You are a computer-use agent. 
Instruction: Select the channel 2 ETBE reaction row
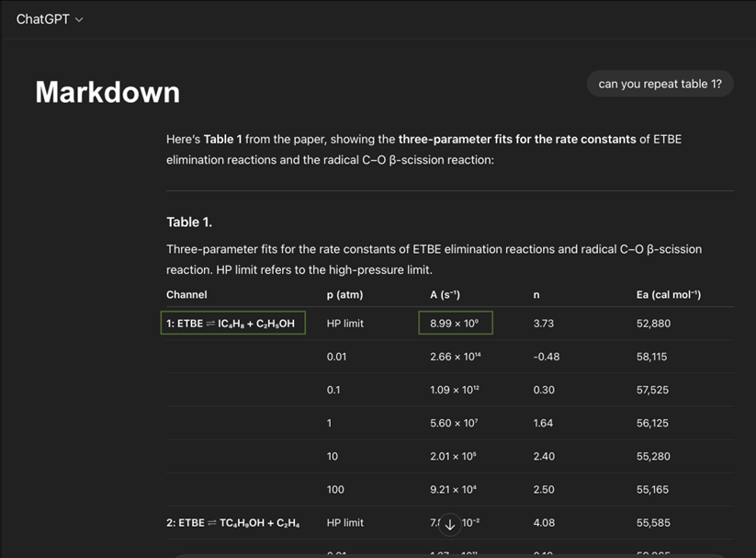click(x=232, y=522)
